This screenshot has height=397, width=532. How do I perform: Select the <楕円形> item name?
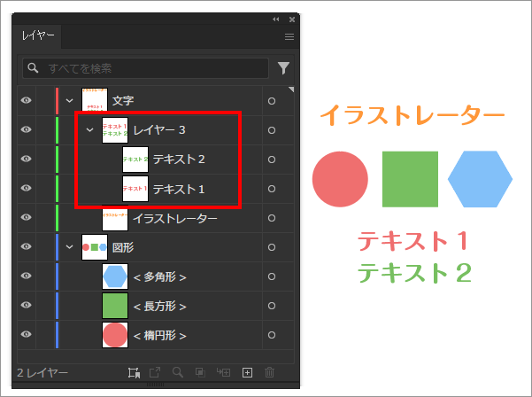[x=160, y=336]
